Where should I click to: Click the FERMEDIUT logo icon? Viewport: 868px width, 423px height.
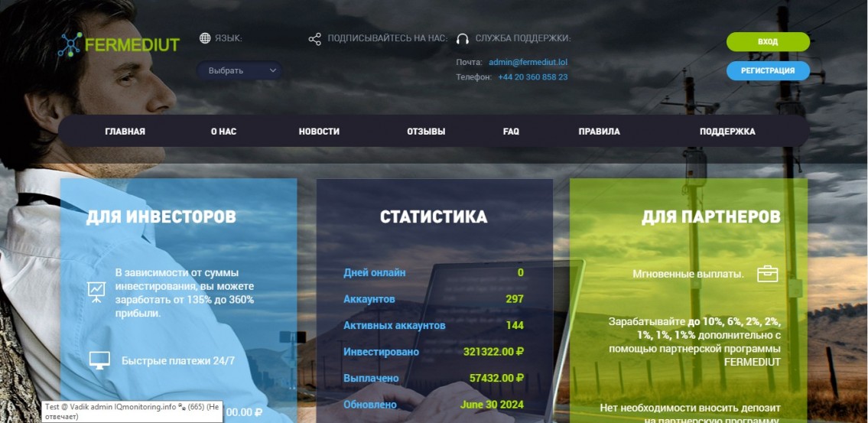coord(70,44)
